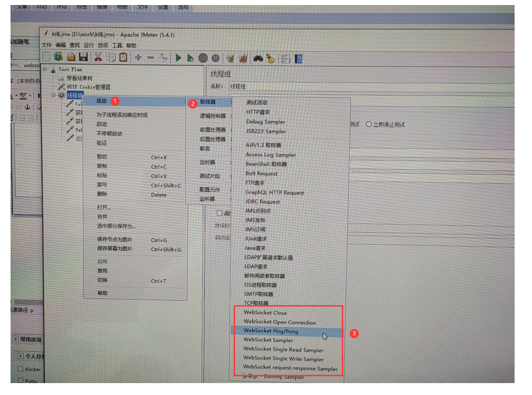This screenshot has width=532, height=395.
Task: Expand all nodes with plus icon
Action: pyautogui.click(x=138, y=58)
